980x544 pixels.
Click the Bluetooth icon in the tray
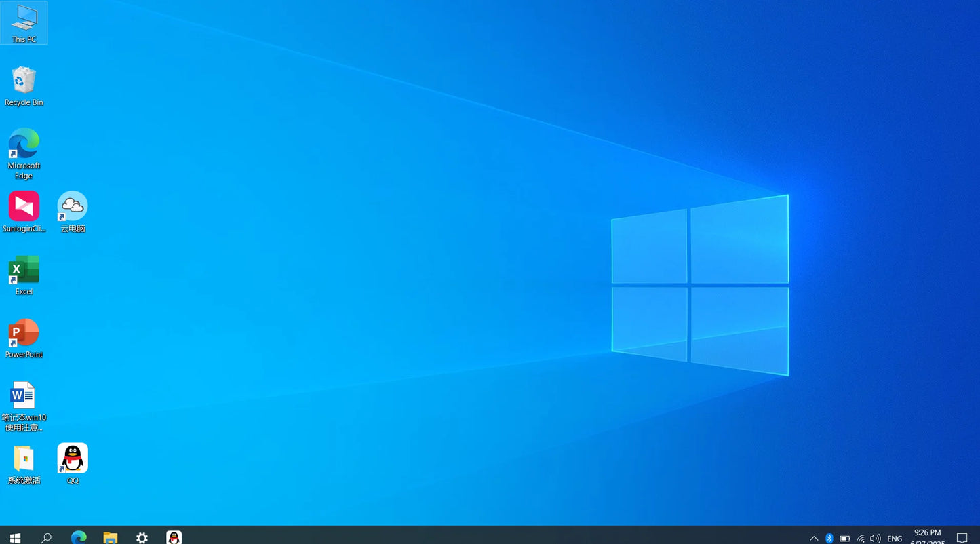click(x=829, y=538)
